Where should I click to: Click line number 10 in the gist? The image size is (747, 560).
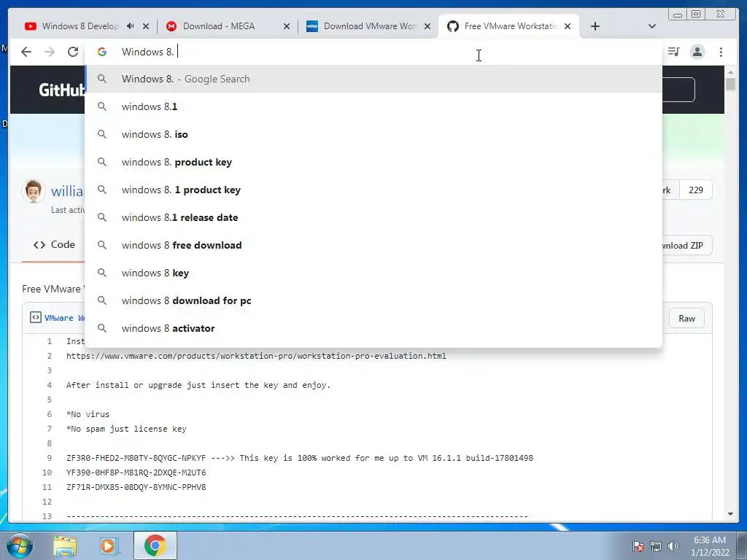click(47, 472)
